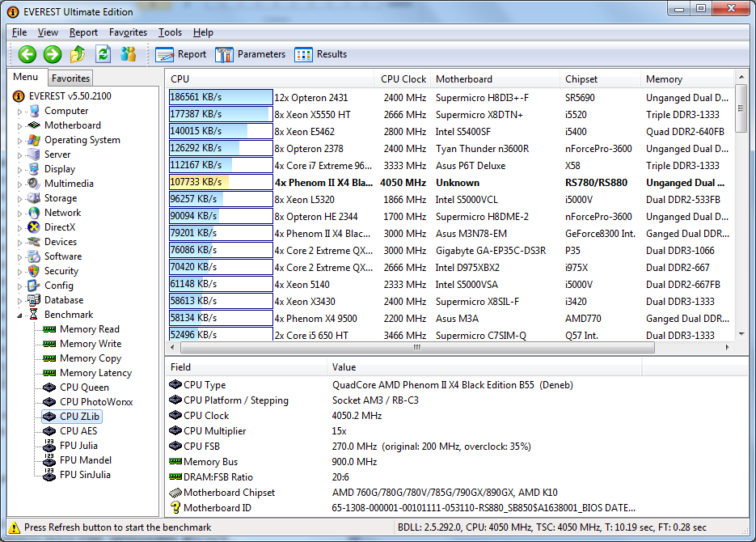Select the Storage drive icon
This screenshot has width=756, height=542.
[x=34, y=198]
